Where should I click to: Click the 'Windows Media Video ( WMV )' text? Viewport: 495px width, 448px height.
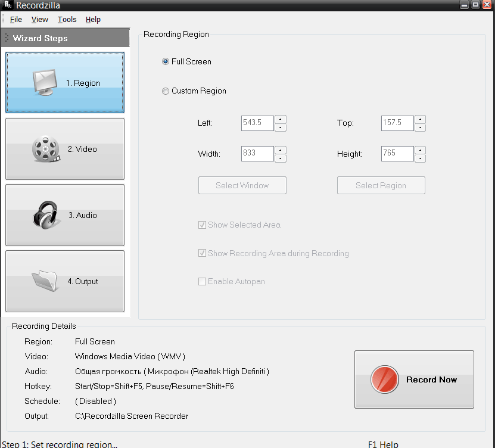130,356
